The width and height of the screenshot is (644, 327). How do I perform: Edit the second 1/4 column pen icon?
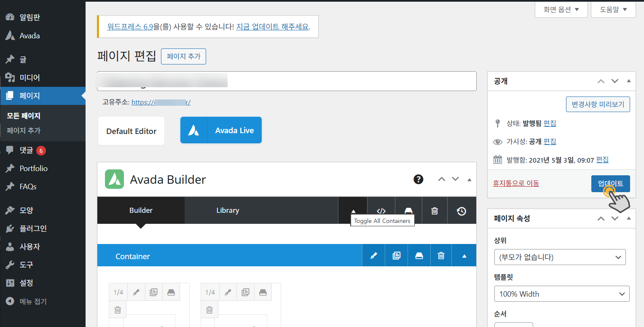[228, 292]
